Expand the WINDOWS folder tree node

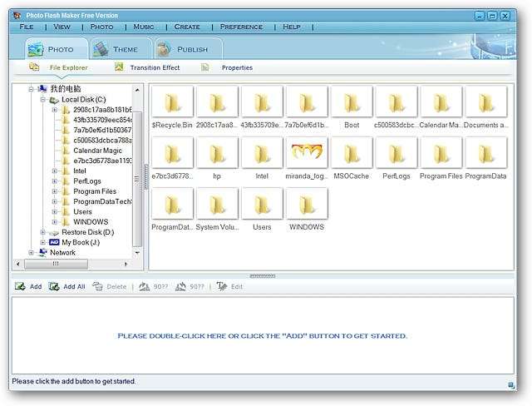point(54,221)
